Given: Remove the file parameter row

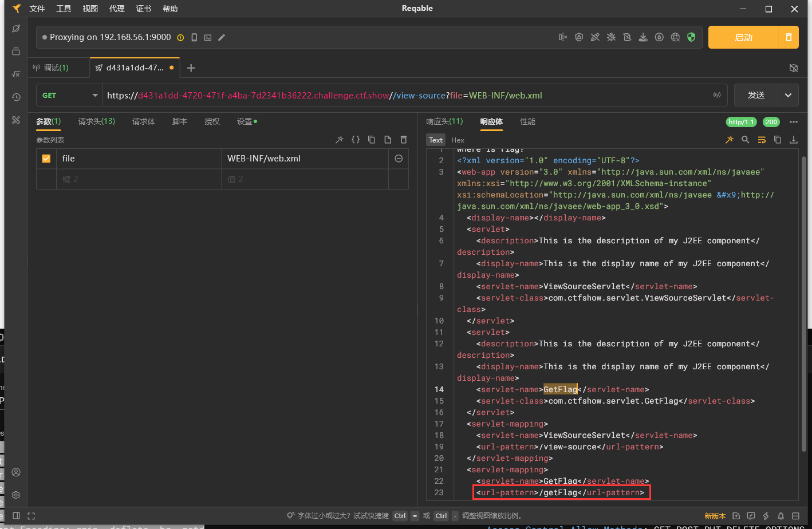Looking at the screenshot, I should pos(399,159).
